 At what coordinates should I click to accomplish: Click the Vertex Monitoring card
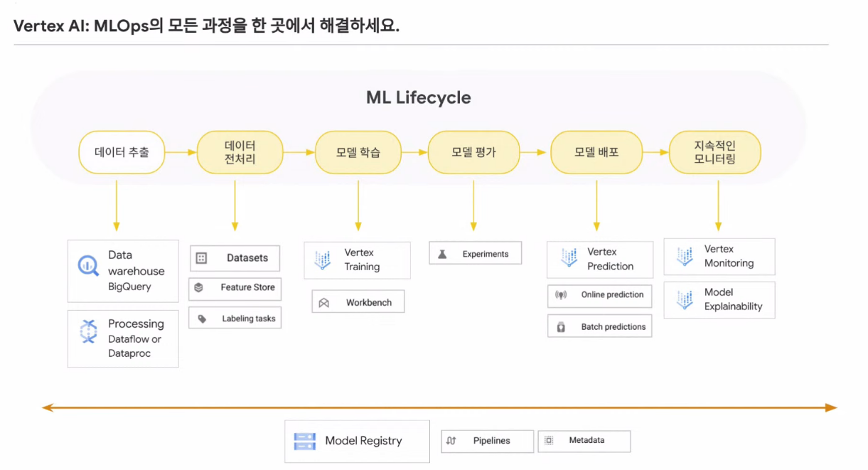pyautogui.click(x=719, y=257)
